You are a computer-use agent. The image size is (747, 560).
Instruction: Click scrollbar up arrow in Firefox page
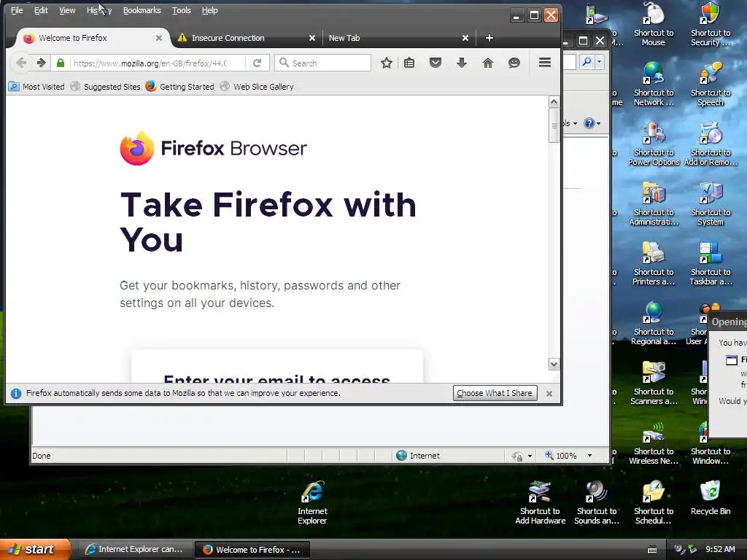click(554, 101)
